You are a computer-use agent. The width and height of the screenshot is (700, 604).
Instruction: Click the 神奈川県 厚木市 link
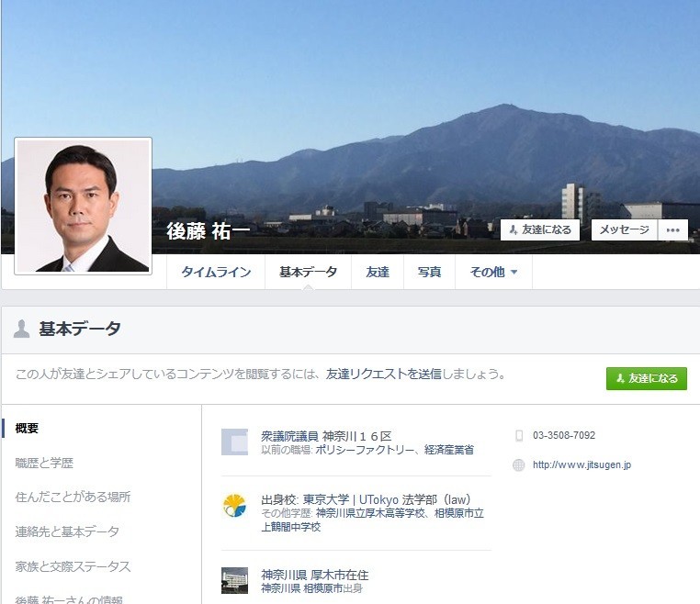(303, 575)
